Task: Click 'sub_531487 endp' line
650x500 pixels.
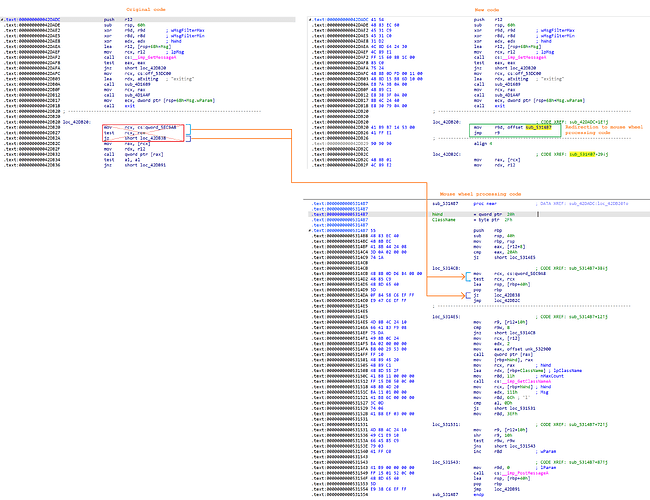Action: tap(457, 495)
